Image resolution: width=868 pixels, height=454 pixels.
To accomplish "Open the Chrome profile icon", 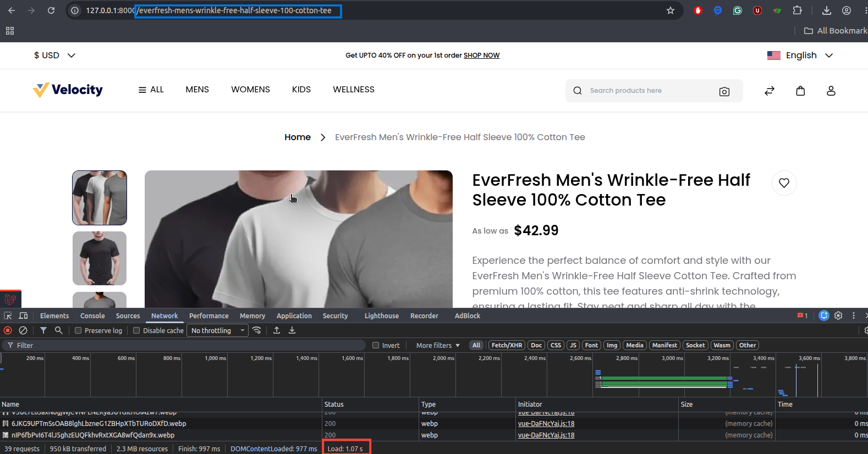I will (847, 10).
